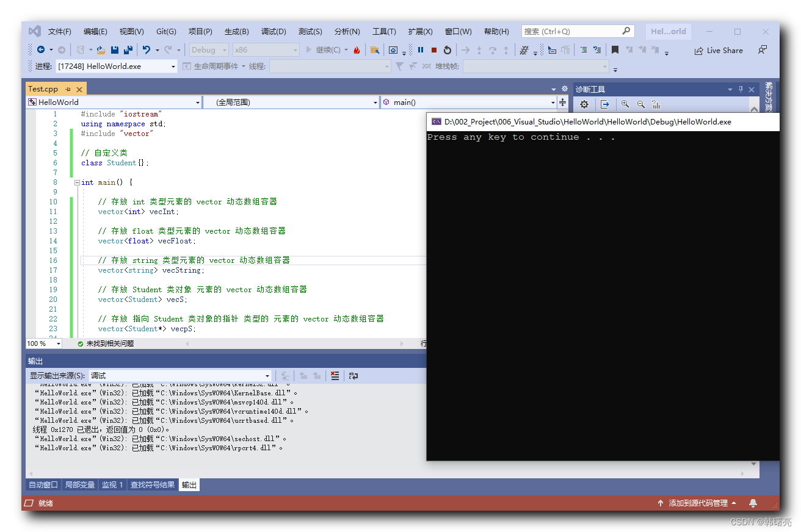Click the notifications bell in the status bar
Viewport: 801px width, 532px height.
pyautogui.click(x=753, y=503)
